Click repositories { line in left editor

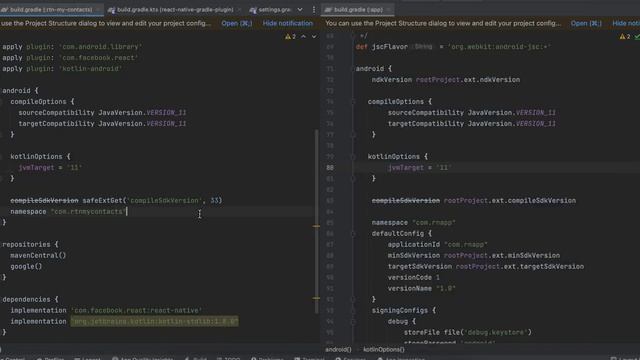pos(30,244)
